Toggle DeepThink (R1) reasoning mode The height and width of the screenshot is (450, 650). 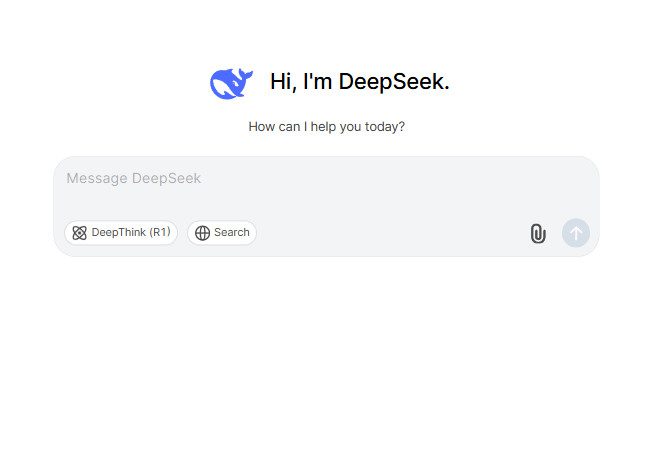(x=121, y=233)
